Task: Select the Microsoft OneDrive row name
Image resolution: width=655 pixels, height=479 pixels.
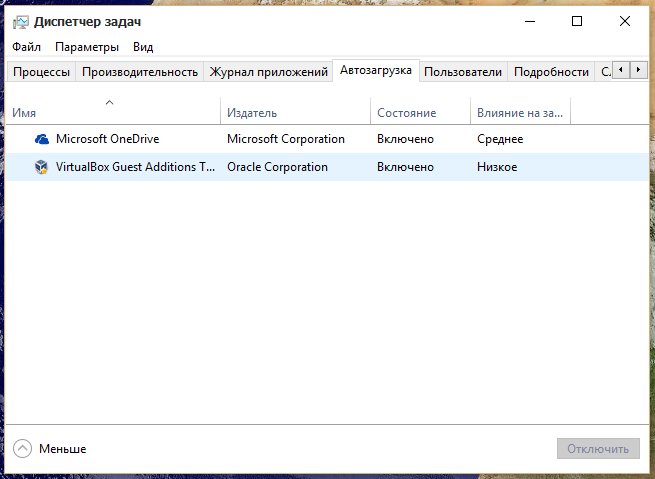Action: [108, 139]
